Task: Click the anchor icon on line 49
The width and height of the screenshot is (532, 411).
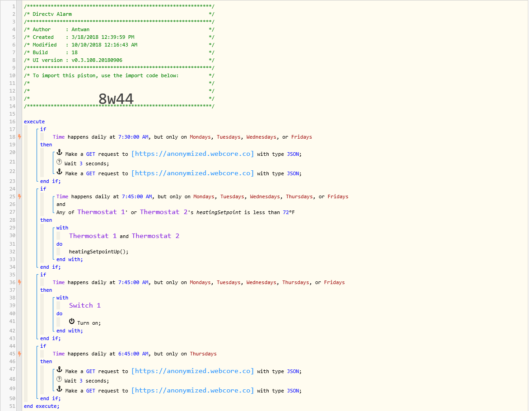Action: (x=59, y=389)
